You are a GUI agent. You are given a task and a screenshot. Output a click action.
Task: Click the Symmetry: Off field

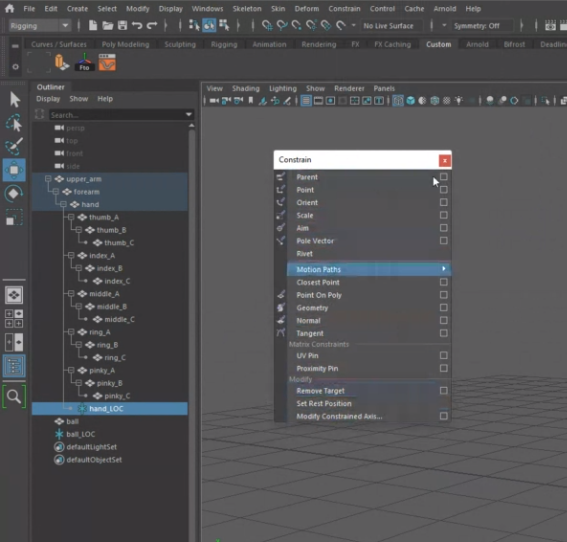click(482, 26)
